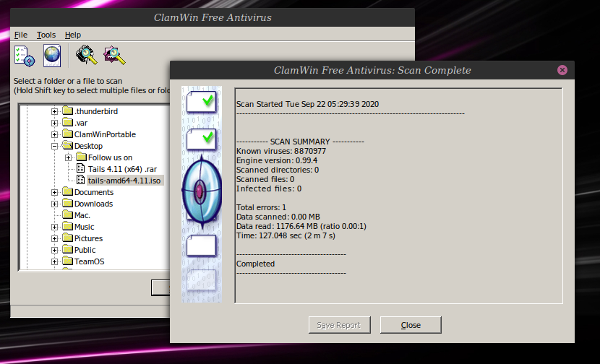
Task: Click the Save Report button
Action: click(340, 325)
